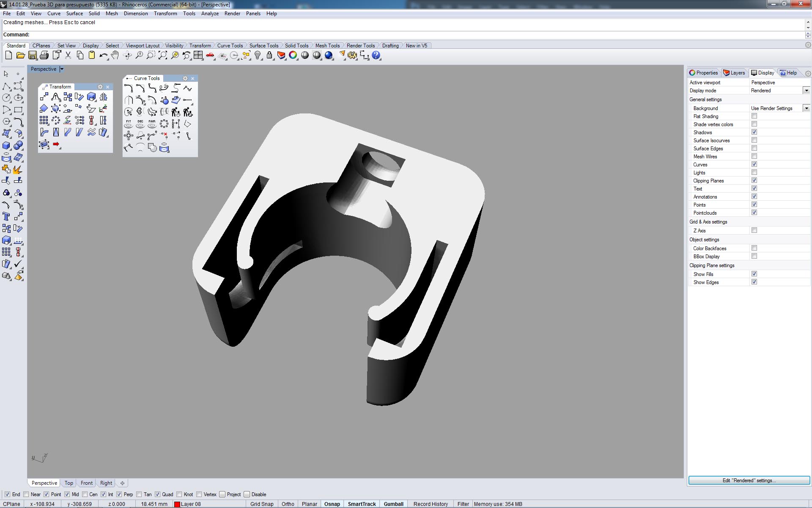Open the Background settings dropdown

coord(806,108)
